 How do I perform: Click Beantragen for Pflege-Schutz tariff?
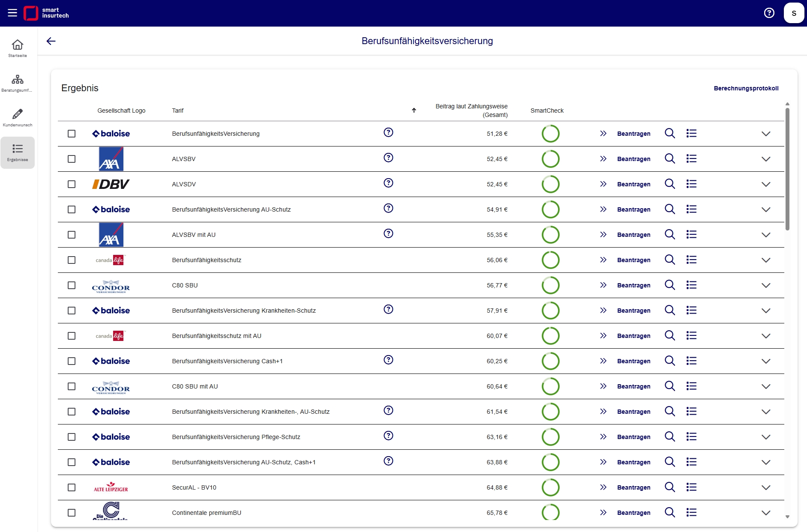[633, 437]
